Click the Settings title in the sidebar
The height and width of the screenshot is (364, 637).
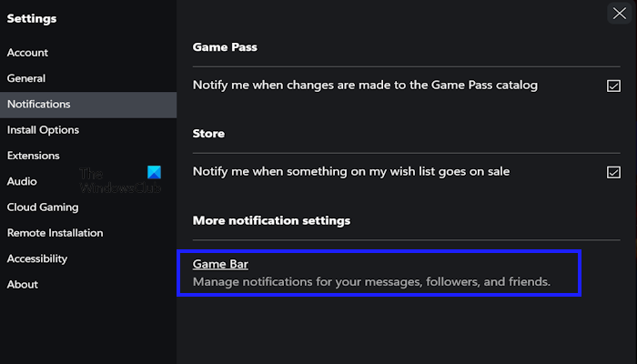click(x=32, y=18)
